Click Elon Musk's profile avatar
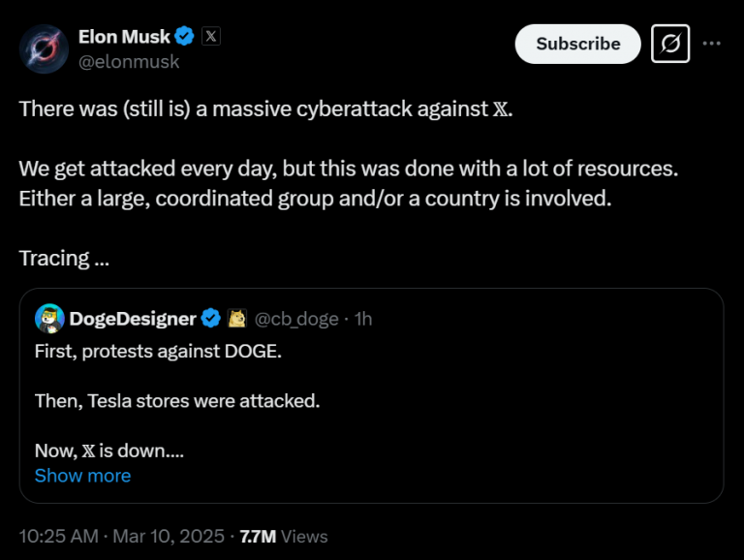 click(x=43, y=49)
